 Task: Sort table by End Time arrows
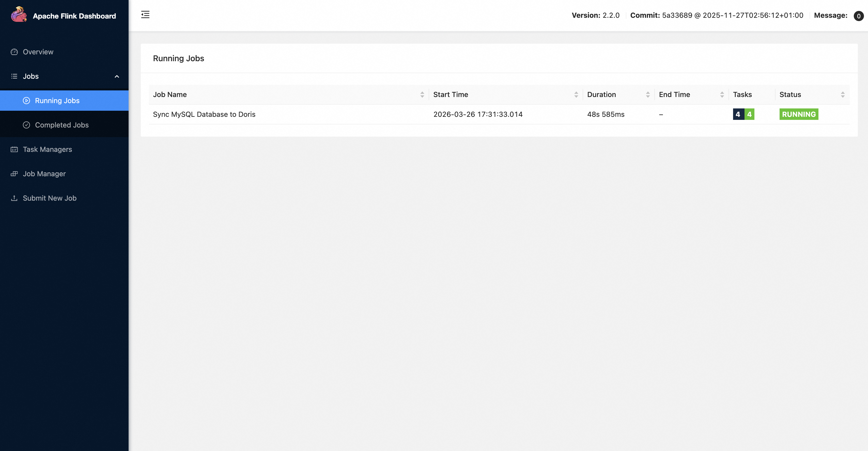[x=722, y=95]
